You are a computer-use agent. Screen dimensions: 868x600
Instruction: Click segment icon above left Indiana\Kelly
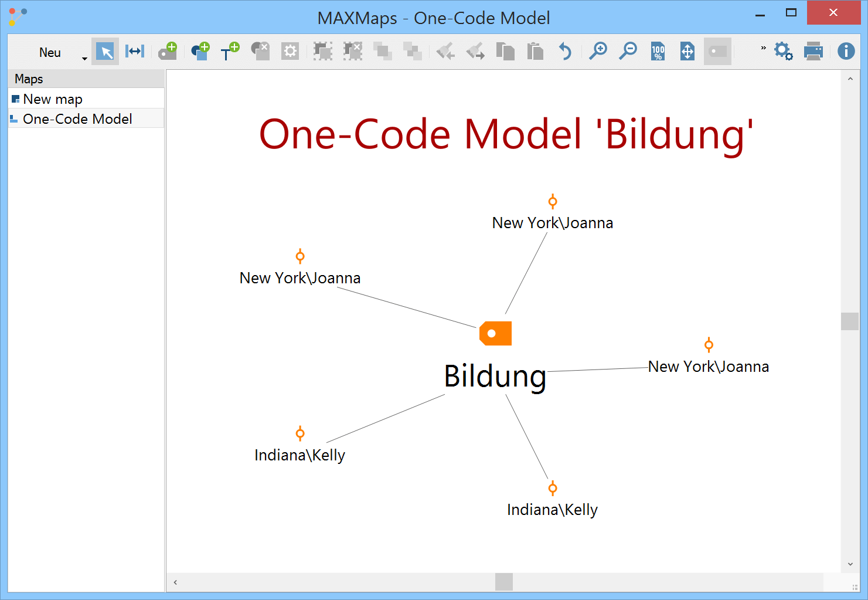click(300, 434)
